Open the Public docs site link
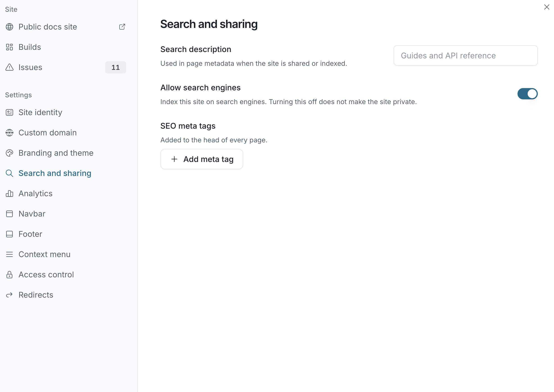This screenshot has height=392, width=554. (x=48, y=27)
